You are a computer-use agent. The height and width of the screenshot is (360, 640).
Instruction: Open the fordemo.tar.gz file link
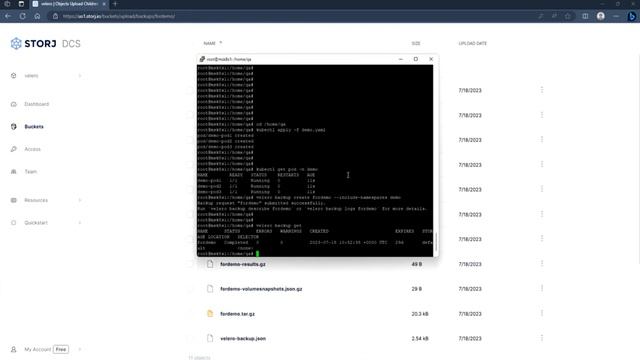pyautogui.click(x=238, y=313)
